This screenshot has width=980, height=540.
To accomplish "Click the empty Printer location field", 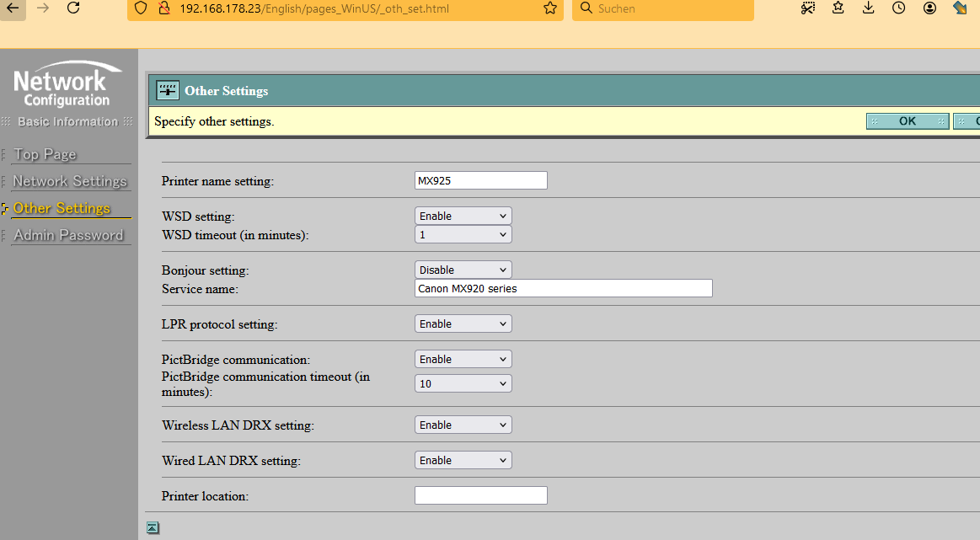I will click(481, 495).
